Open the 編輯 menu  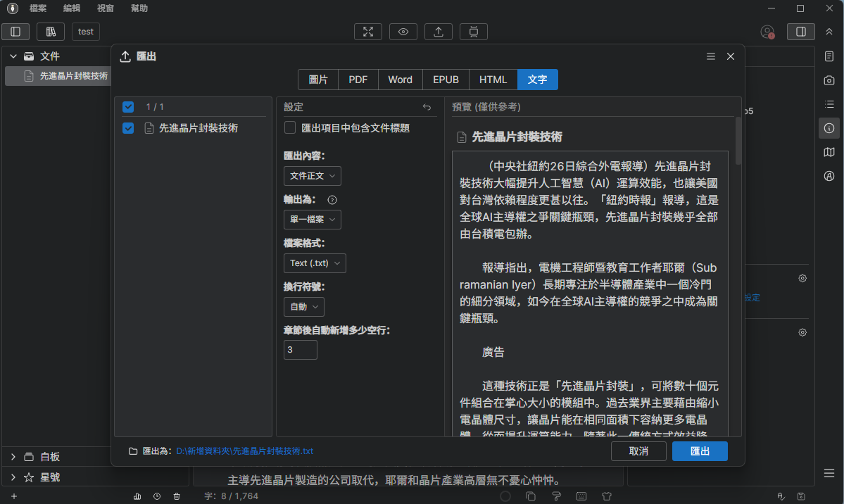pos(72,8)
